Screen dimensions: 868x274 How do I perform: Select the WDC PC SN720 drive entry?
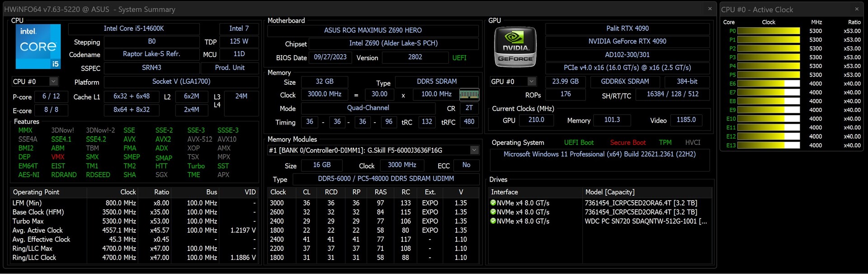point(645,221)
